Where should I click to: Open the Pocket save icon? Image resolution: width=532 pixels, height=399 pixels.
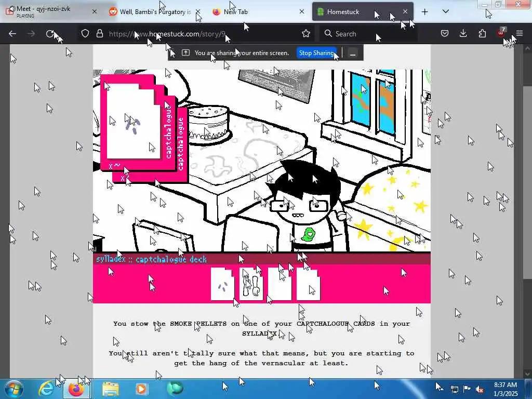(445, 33)
